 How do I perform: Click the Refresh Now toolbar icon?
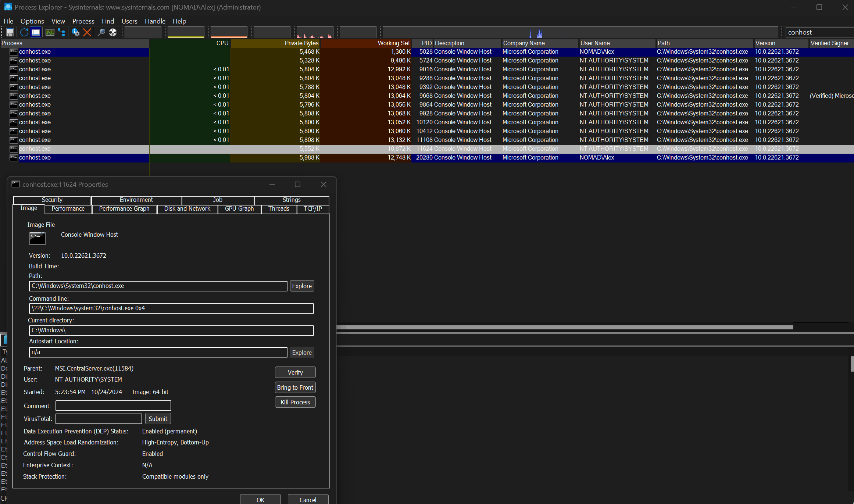point(24,32)
